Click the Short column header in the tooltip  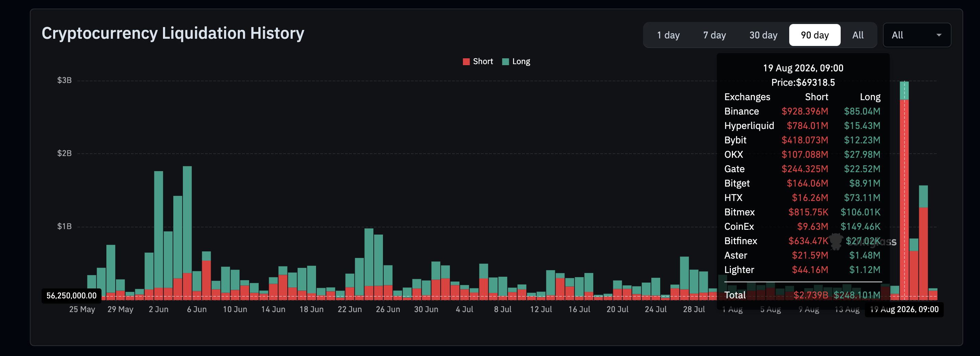(816, 97)
